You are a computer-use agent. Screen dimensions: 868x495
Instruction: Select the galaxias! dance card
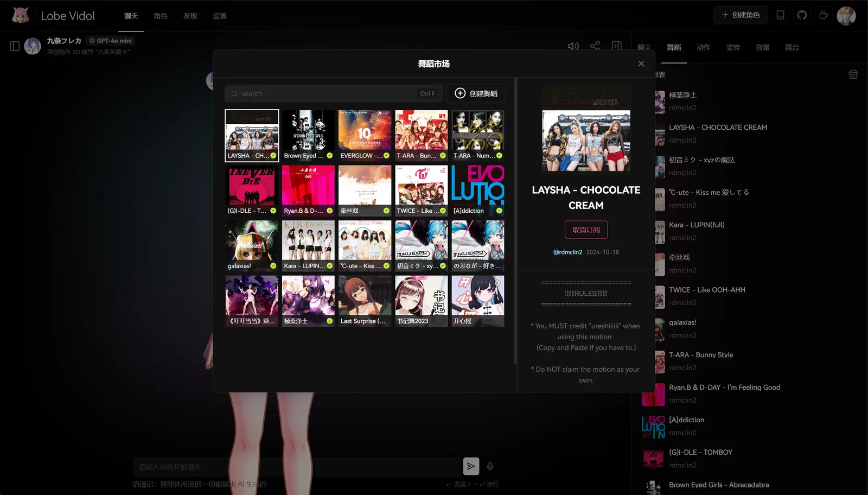[x=252, y=246]
